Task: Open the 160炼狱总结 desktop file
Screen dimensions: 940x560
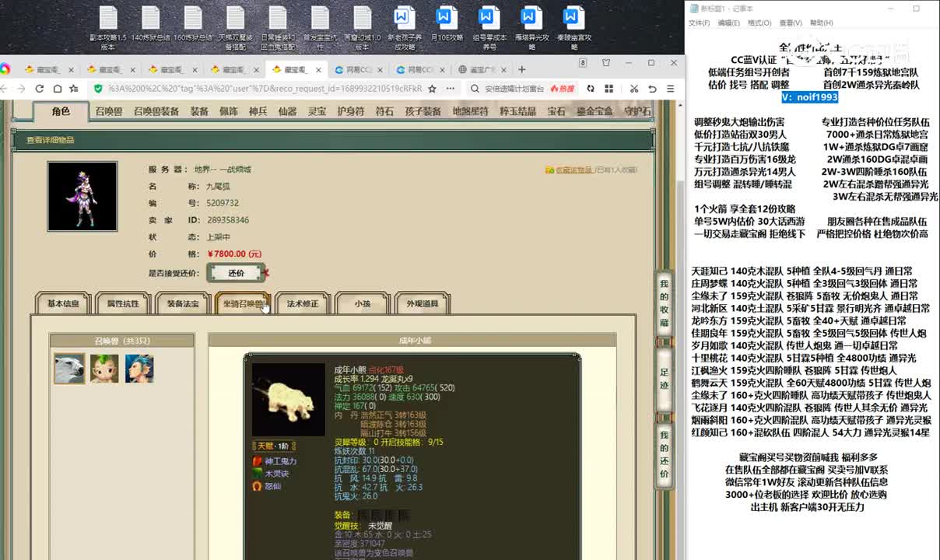Action: click(193, 25)
